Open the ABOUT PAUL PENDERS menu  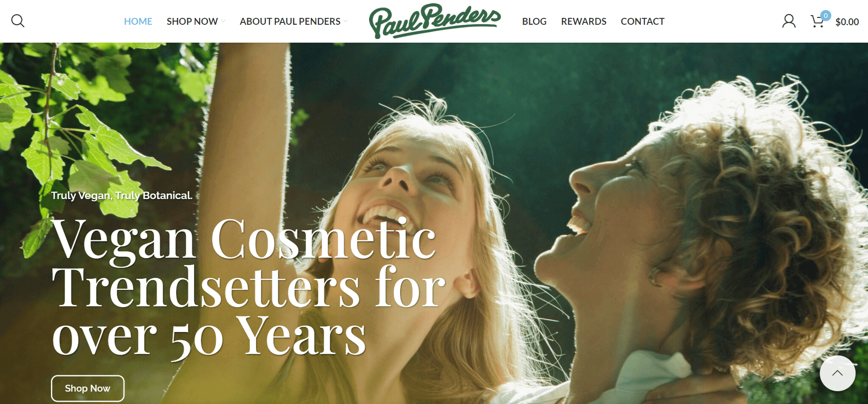pos(290,22)
